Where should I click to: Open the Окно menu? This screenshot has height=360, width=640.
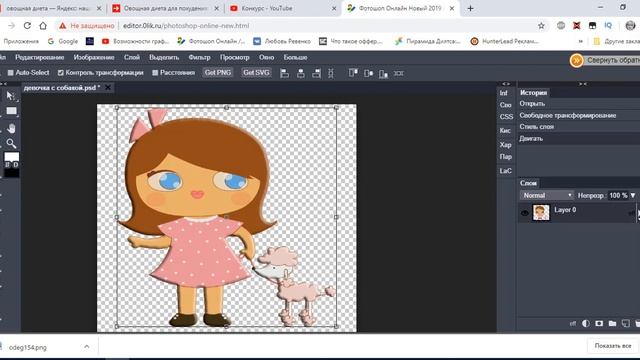pyautogui.click(x=267, y=58)
